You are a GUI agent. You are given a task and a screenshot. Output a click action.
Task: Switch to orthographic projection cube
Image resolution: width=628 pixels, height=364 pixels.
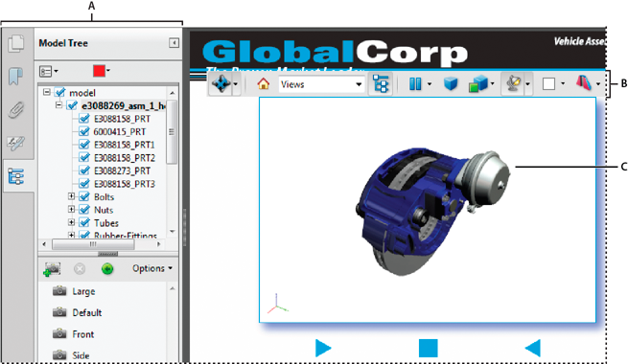[451, 84]
